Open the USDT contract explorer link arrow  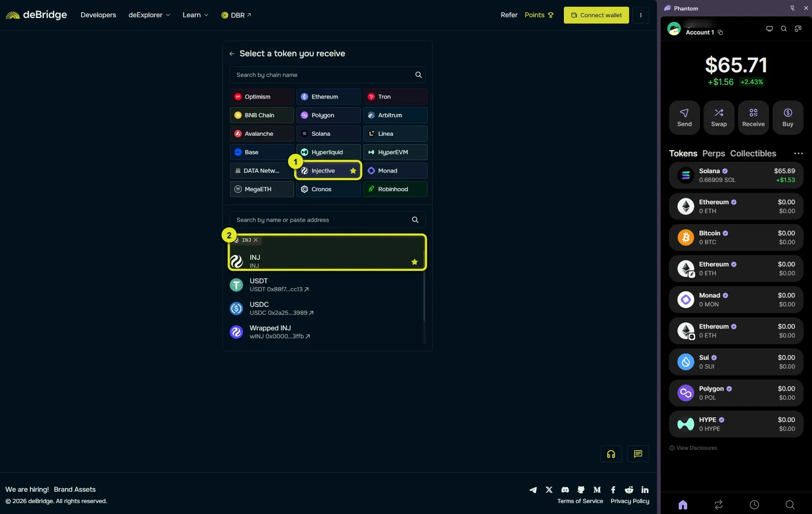[306, 290]
